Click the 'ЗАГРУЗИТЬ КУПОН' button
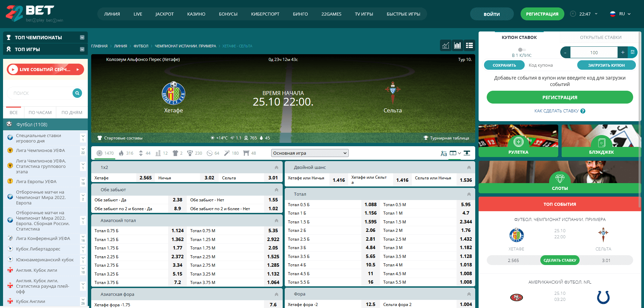This screenshot has width=644, height=308. [x=606, y=65]
